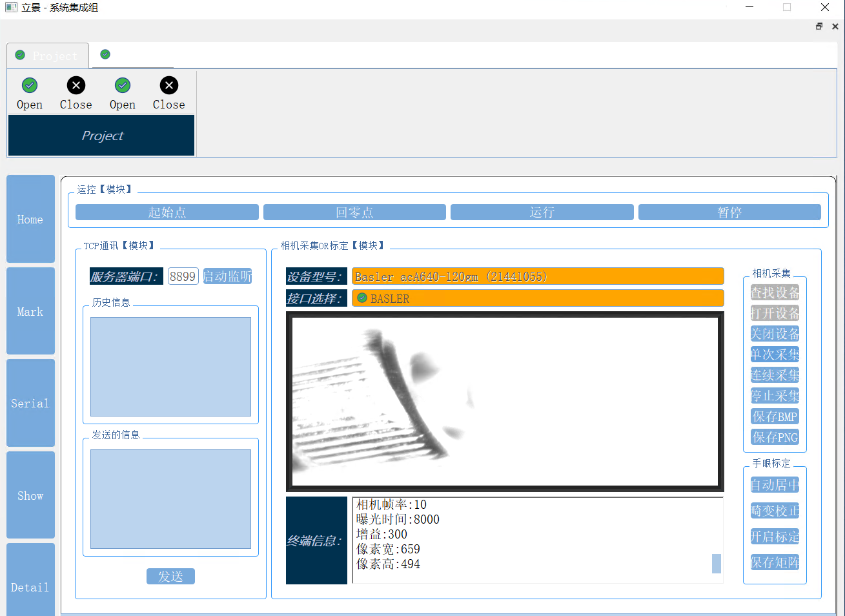The width and height of the screenshot is (845, 616).
Task: Send the message with the 发送 button
Action: pos(170,576)
